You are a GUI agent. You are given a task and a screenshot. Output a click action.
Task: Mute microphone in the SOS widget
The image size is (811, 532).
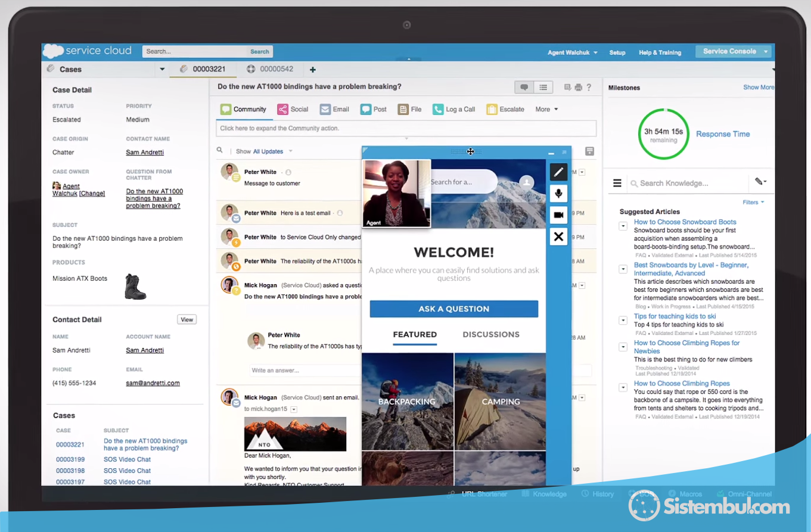(x=558, y=194)
